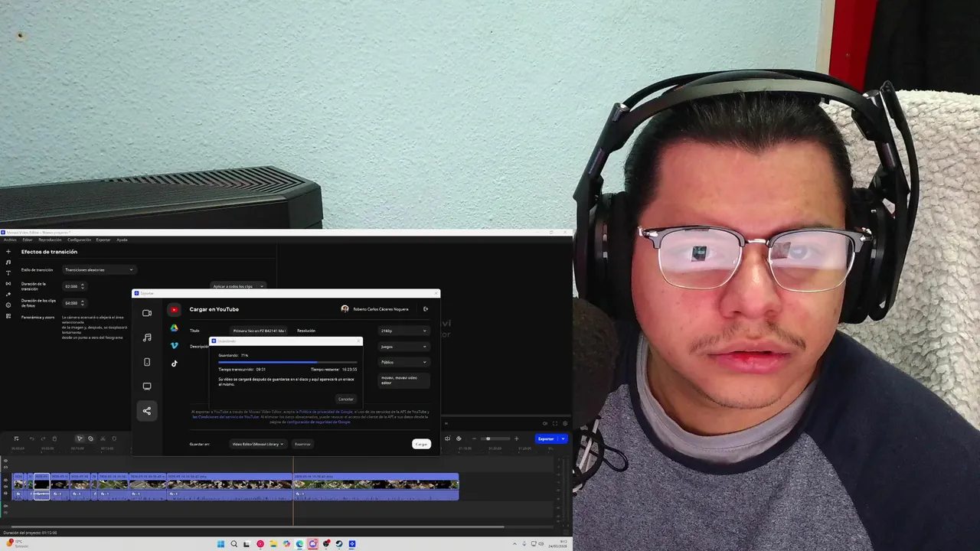Click the timeline zoom slider
The image size is (980, 551).
point(495,439)
